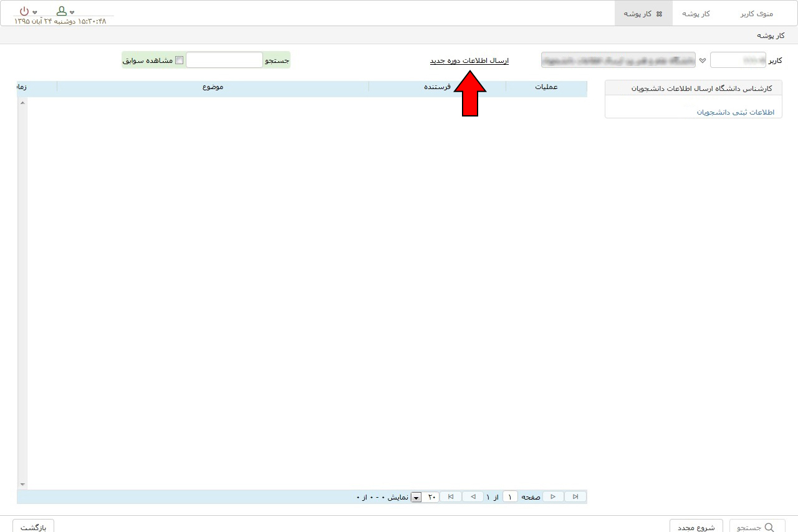798x532 pixels.
Task: Click the red power/logout icon
Action: (24, 11)
